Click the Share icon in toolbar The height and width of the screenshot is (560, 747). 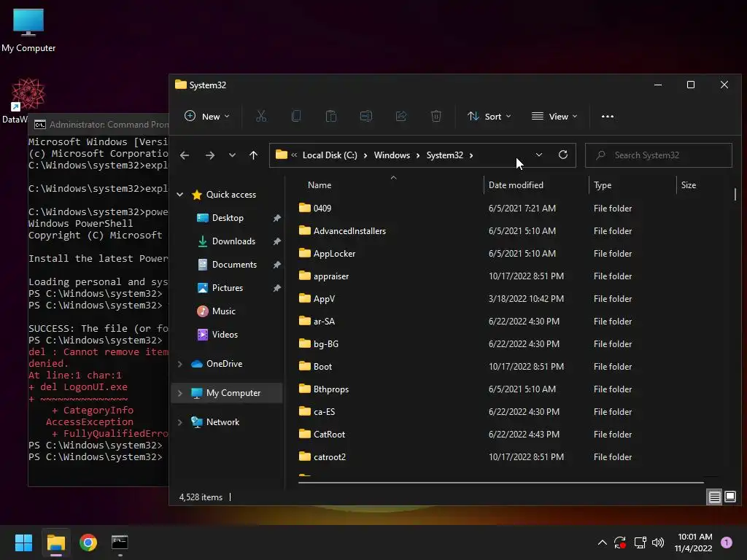[x=401, y=116]
